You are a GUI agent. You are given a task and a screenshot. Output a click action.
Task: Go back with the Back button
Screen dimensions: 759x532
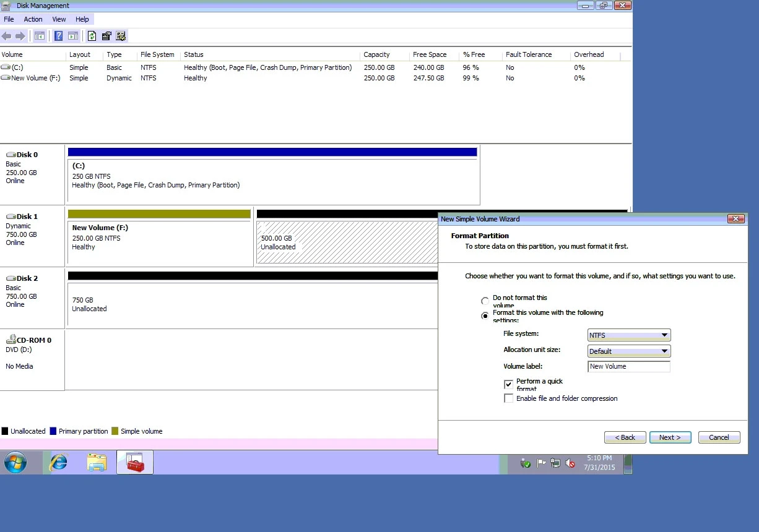pyautogui.click(x=625, y=437)
